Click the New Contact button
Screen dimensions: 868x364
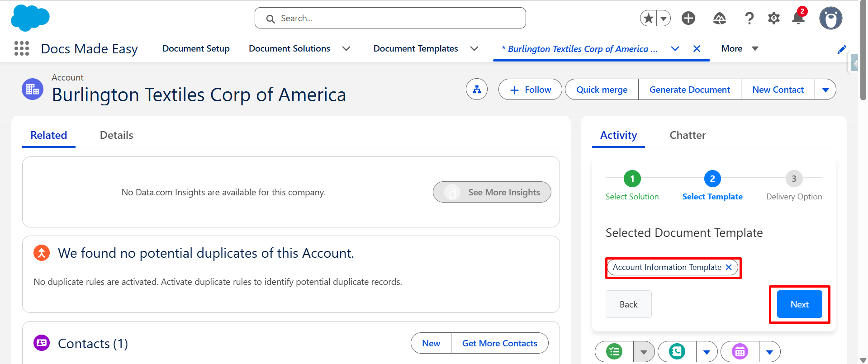coord(778,90)
